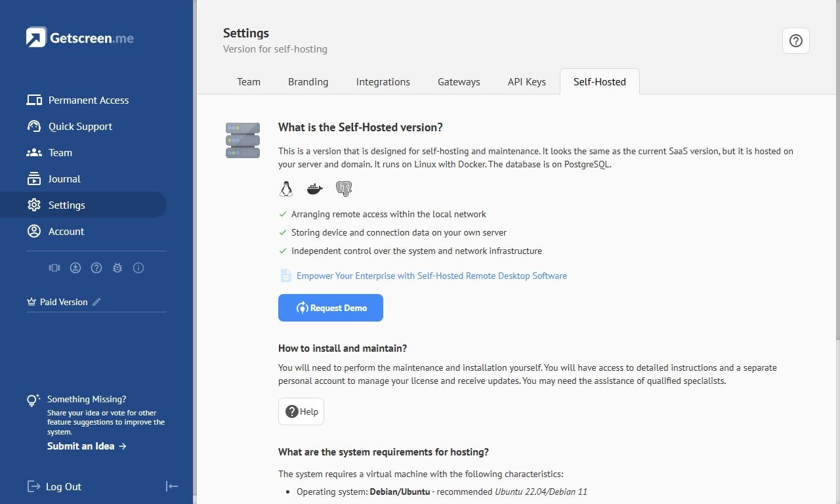Click the PostgreSQL elephant icon

click(344, 189)
